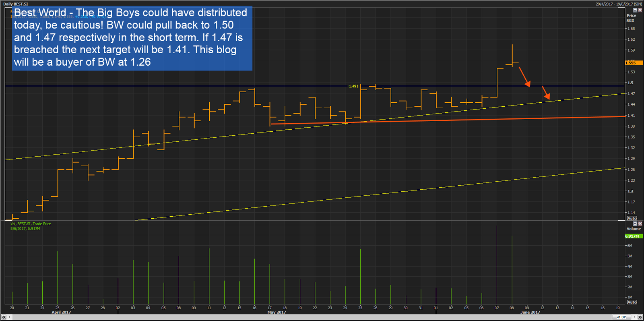Click the Volume axis title
Screen dimensions: 644x321
tap(634, 229)
